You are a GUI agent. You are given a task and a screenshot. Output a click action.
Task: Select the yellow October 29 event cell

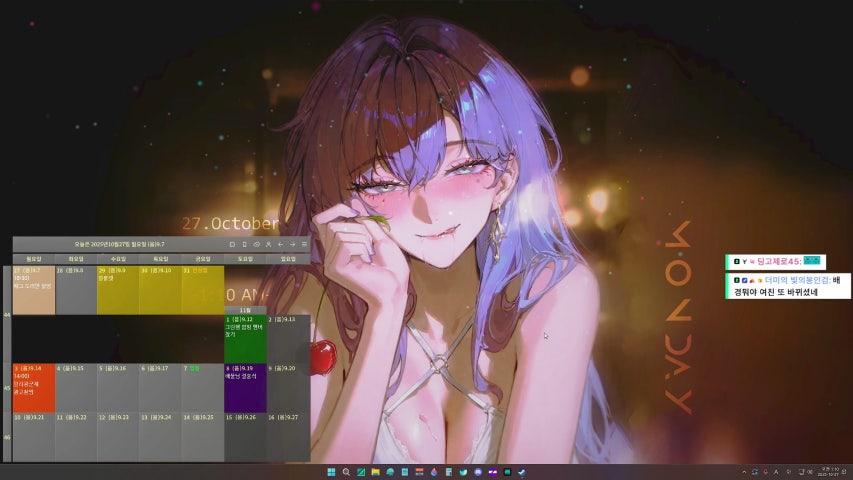click(118, 290)
